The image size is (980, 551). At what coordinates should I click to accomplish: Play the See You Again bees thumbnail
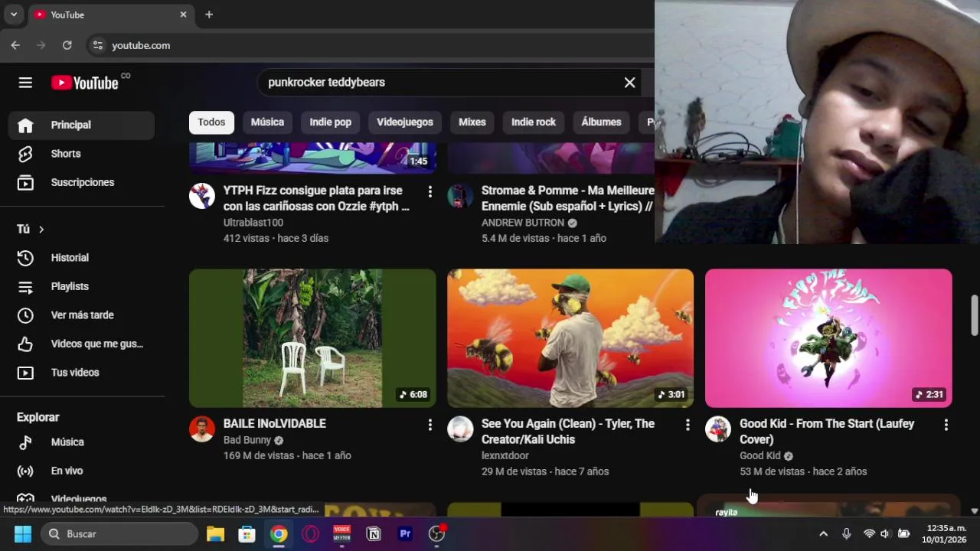[570, 338]
